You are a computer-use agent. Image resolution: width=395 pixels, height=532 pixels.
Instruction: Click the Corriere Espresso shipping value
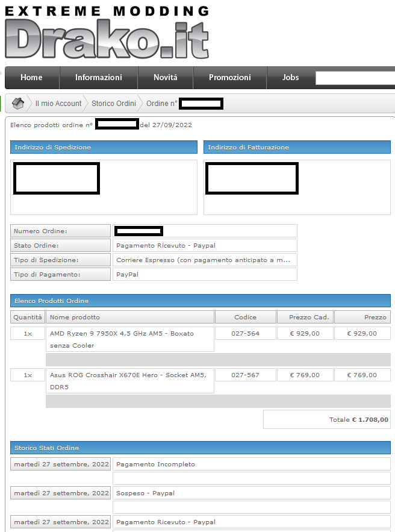(x=205, y=260)
